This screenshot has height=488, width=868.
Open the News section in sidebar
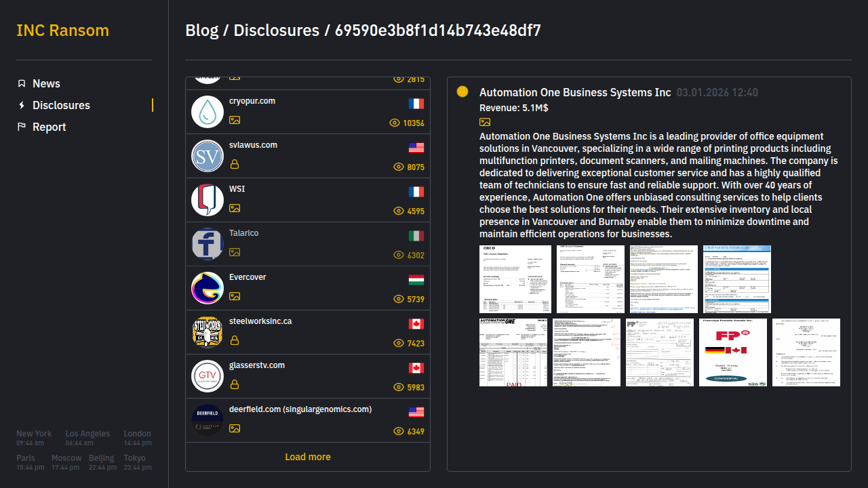click(46, 83)
